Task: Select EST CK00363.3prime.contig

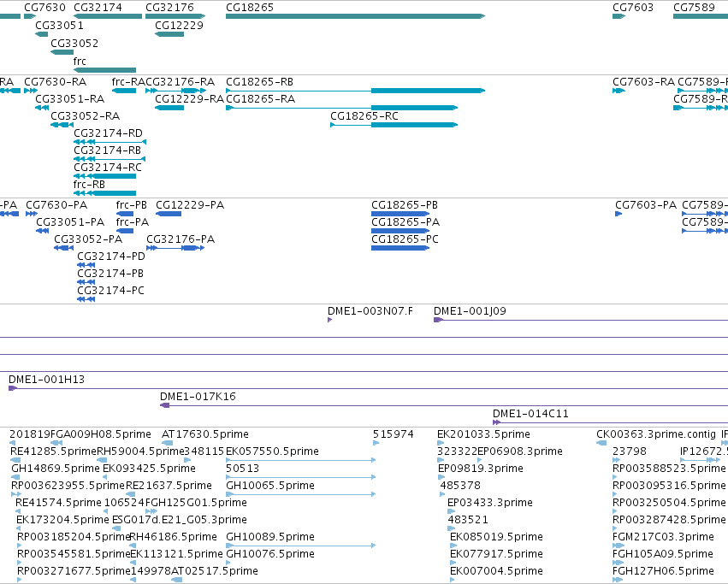Action: pyautogui.click(x=601, y=443)
